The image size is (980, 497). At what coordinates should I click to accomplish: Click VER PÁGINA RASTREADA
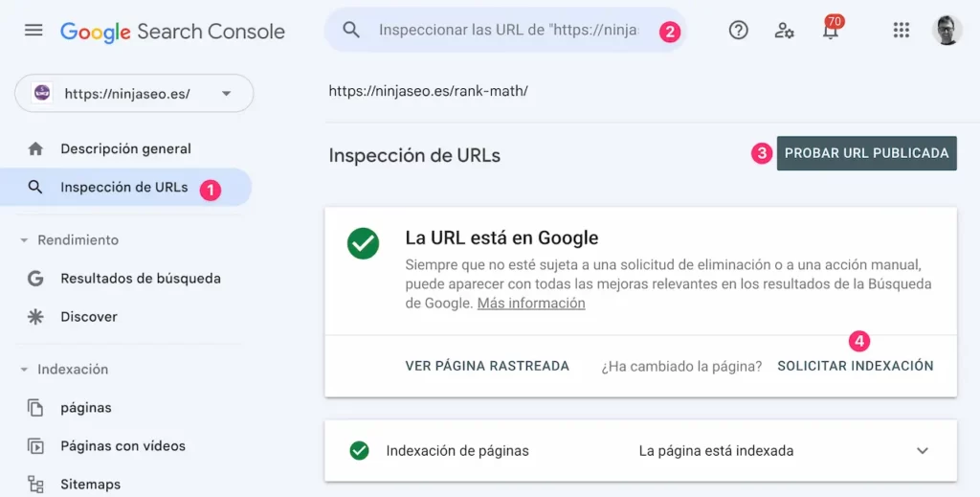point(487,366)
